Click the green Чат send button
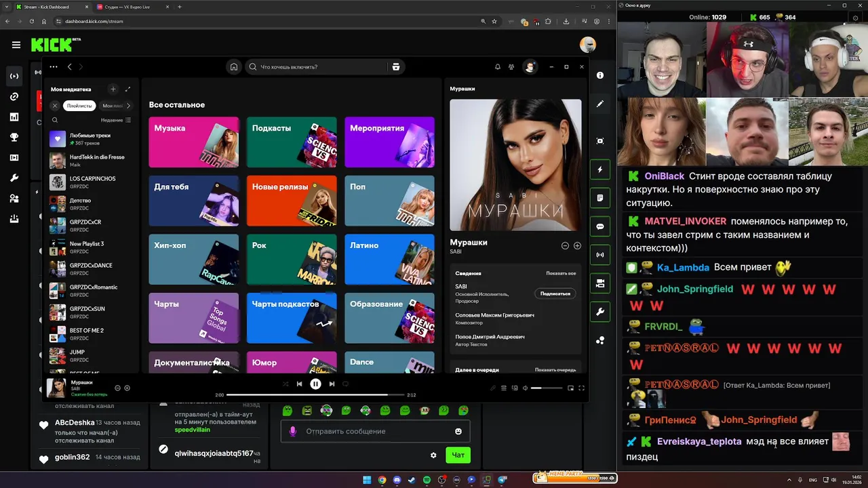 458,455
